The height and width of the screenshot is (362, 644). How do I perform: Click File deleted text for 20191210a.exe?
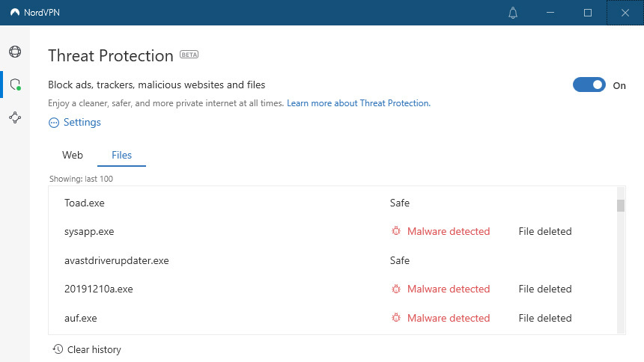pyautogui.click(x=545, y=289)
